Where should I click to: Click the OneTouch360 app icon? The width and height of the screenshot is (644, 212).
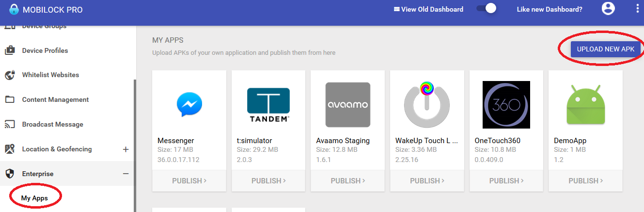click(x=506, y=105)
